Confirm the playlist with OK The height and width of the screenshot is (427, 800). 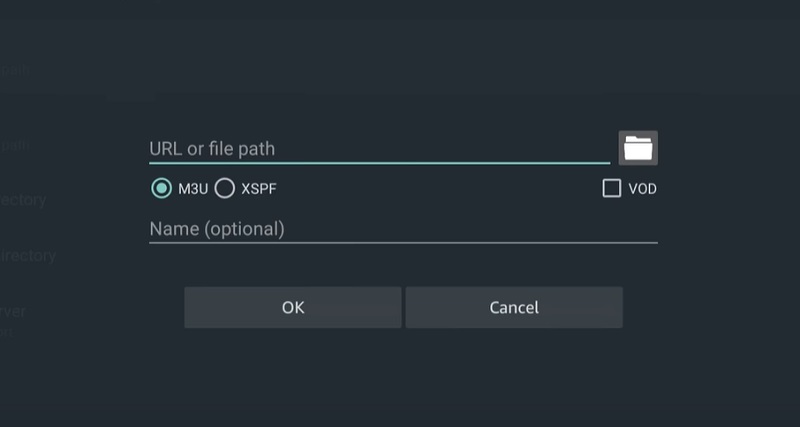[x=293, y=307]
